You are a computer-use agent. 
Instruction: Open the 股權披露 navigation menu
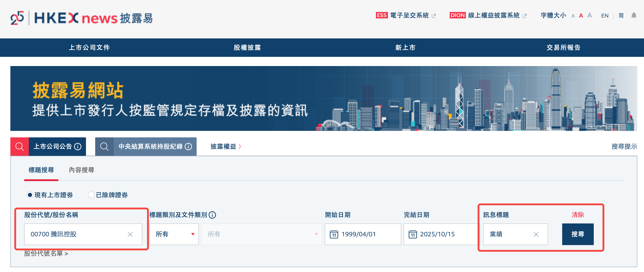click(247, 47)
